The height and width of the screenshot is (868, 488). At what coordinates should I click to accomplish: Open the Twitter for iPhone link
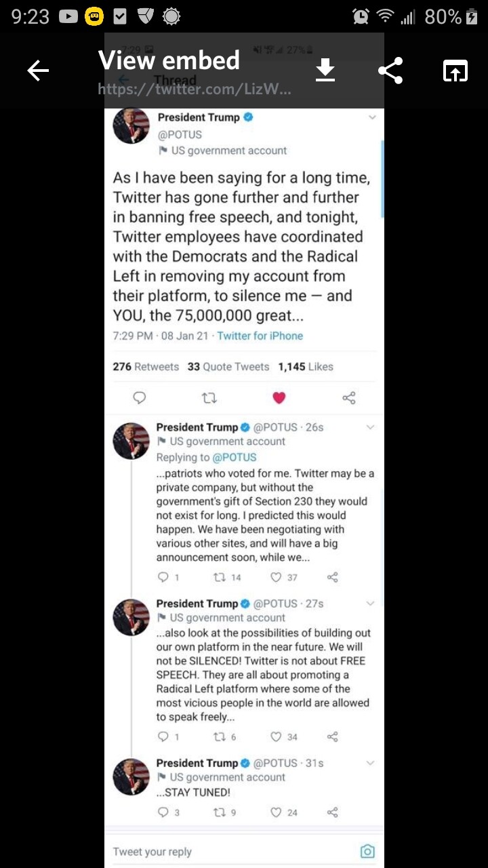tap(260, 336)
